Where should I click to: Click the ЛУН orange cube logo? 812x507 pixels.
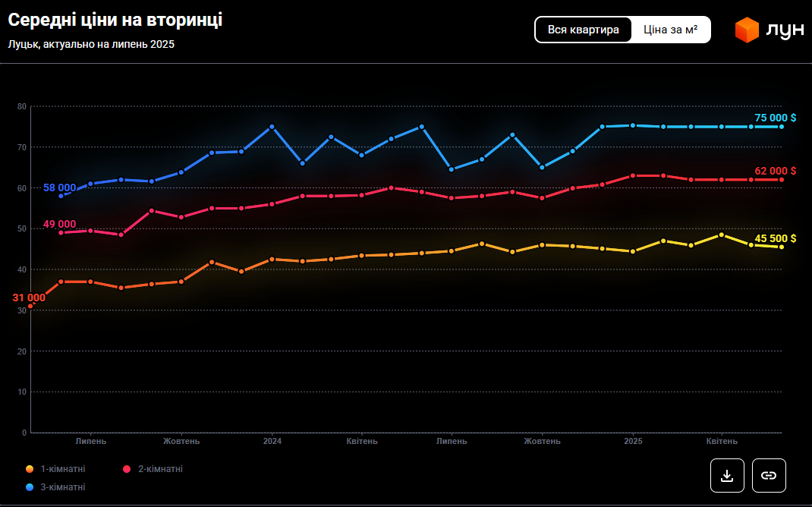747,30
